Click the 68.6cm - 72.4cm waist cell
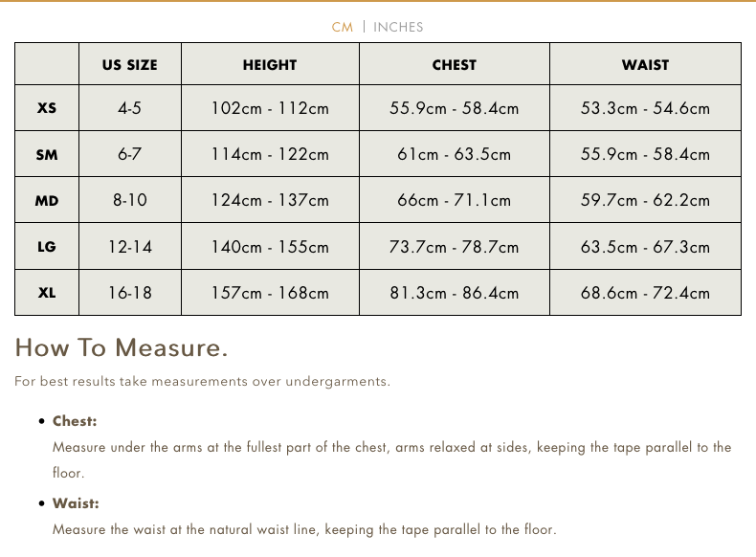Viewport: 756px width, 557px height. click(x=646, y=293)
